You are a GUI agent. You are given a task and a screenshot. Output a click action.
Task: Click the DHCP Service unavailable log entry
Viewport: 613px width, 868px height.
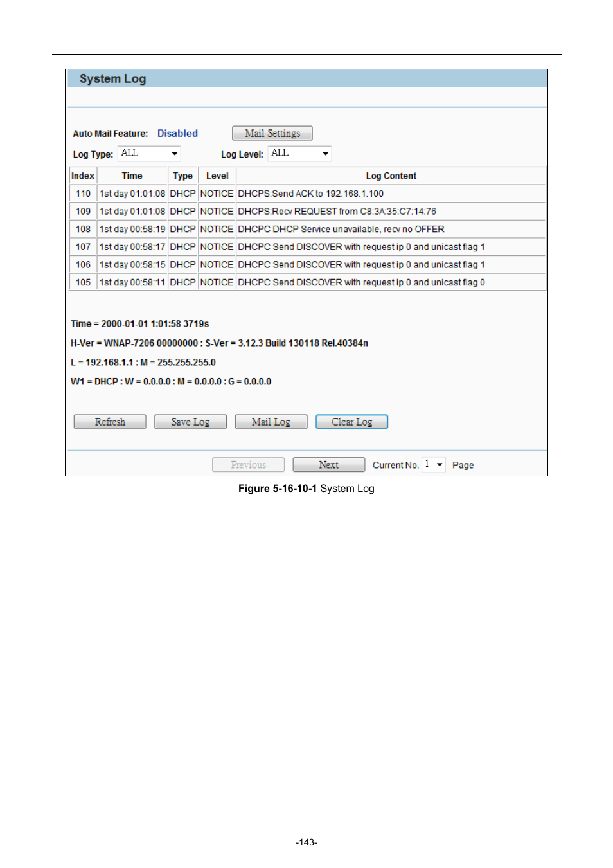(x=341, y=230)
